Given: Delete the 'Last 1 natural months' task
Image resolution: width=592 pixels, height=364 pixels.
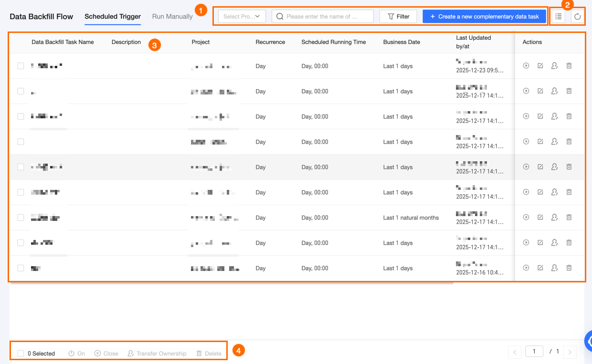Looking at the screenshot, I should point(569,218).
